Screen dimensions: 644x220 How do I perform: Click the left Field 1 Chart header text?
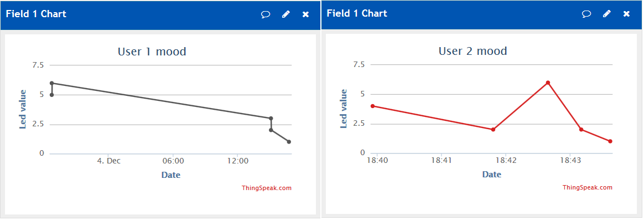[x=36, y=14]
